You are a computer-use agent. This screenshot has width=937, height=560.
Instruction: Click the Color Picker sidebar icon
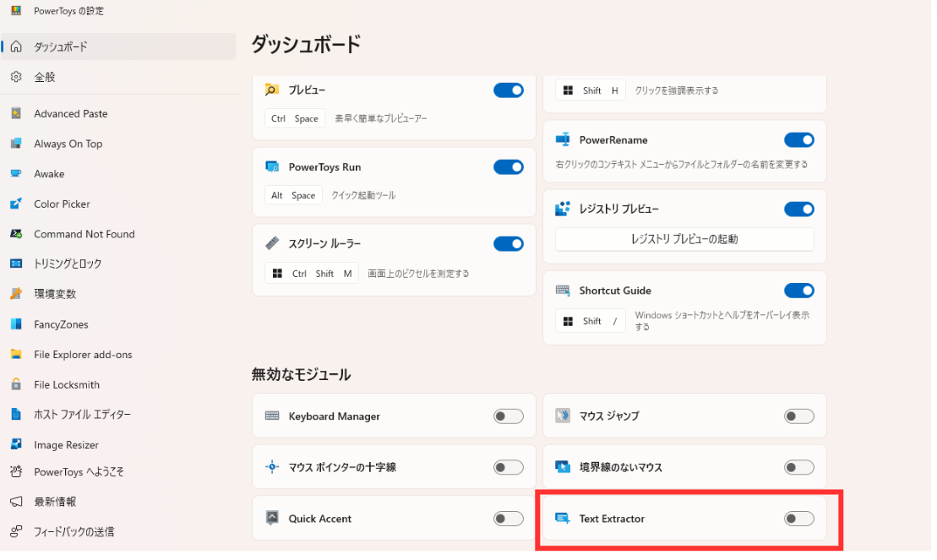tap(16, 204)
